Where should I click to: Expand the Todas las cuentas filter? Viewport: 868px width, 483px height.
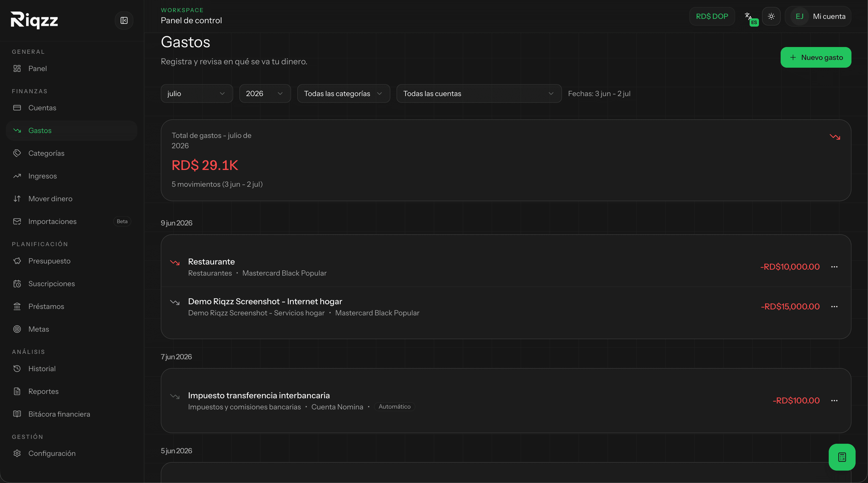click(479, 94)
